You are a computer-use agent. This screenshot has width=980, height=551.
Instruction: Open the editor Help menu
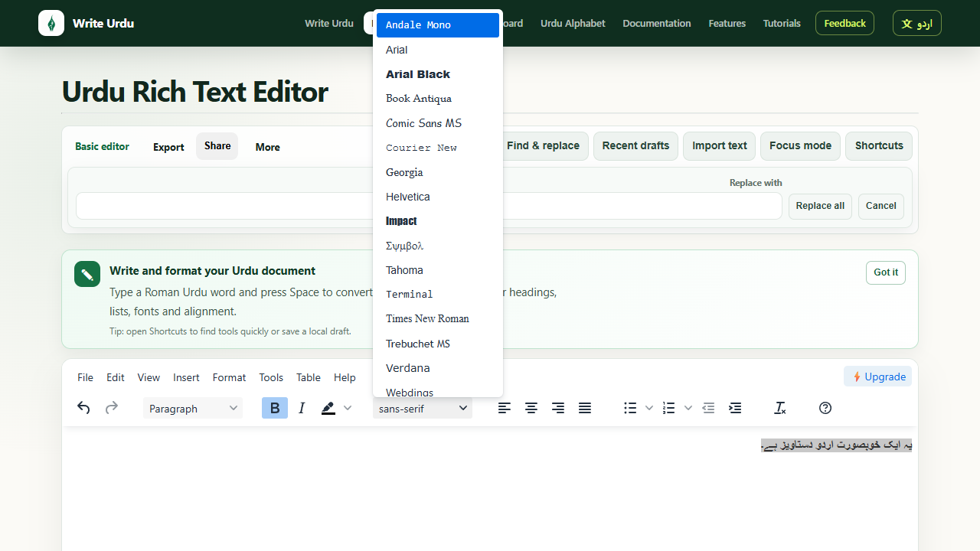coord(345,377)
